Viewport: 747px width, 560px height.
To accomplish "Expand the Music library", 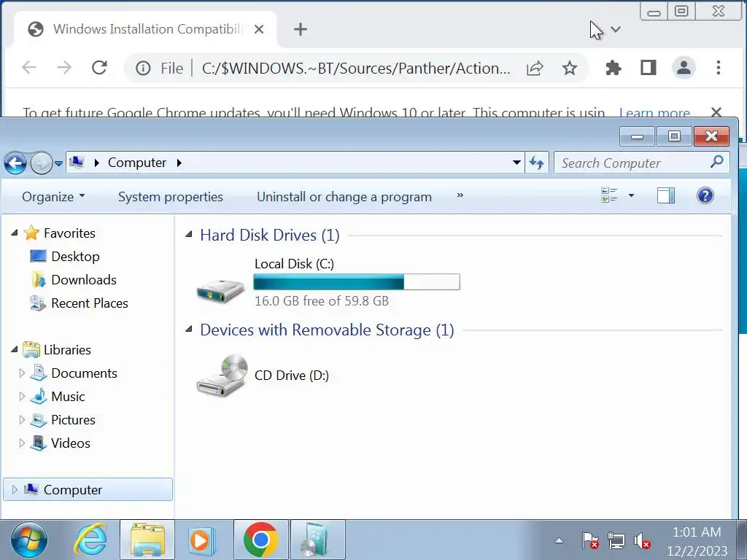I will click(21, 396).
